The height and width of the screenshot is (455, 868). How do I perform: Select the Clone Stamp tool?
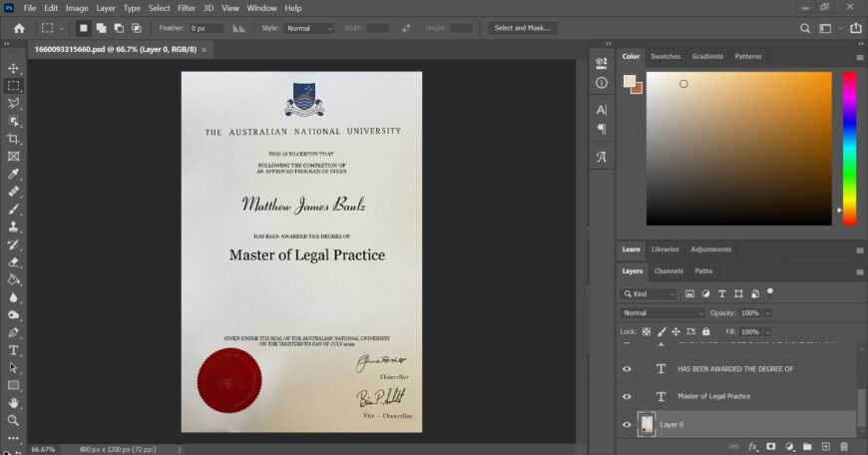tap(13, 227)
